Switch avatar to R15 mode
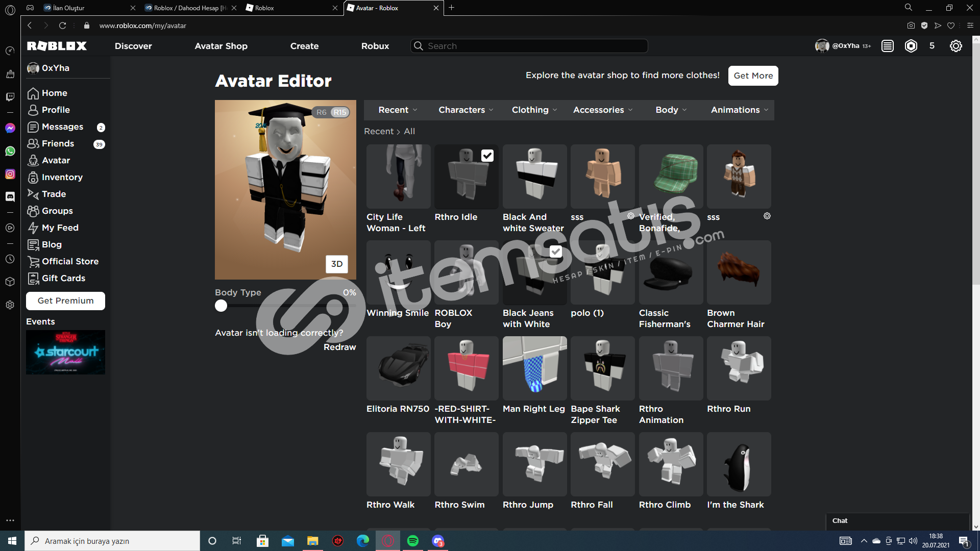980x551 pixels. [340, 112]
